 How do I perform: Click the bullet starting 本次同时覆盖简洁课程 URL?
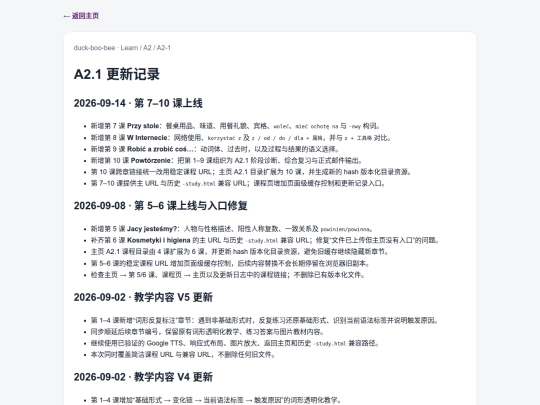tap(183, 355)
